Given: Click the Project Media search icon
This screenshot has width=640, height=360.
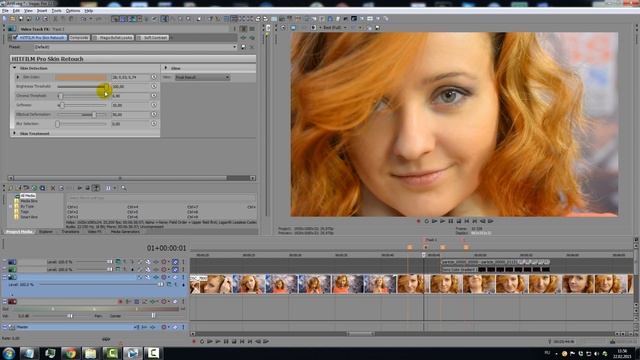Looking at the screenshot, I should (123, 188).
